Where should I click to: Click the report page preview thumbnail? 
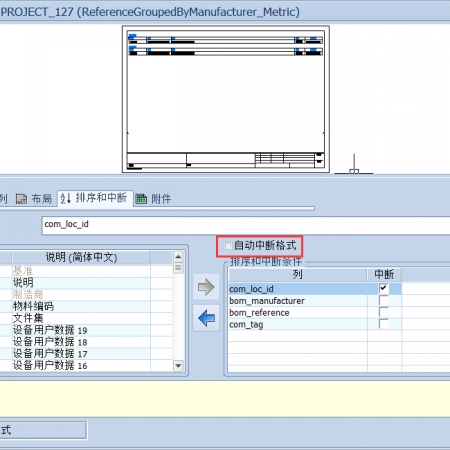pos(226,99)
